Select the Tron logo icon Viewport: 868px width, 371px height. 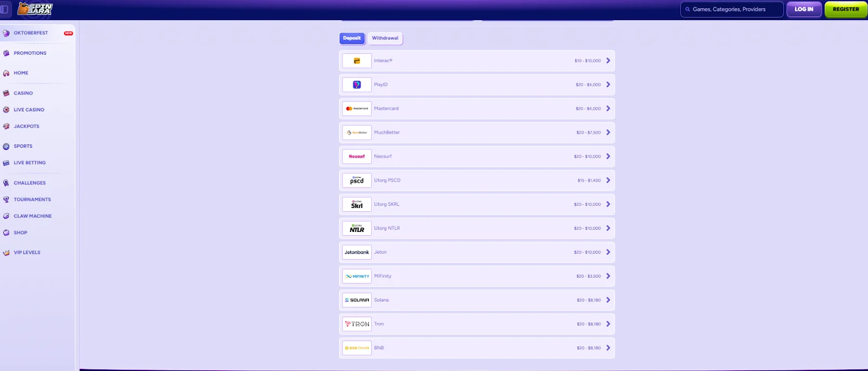click(x=357, y=324)
